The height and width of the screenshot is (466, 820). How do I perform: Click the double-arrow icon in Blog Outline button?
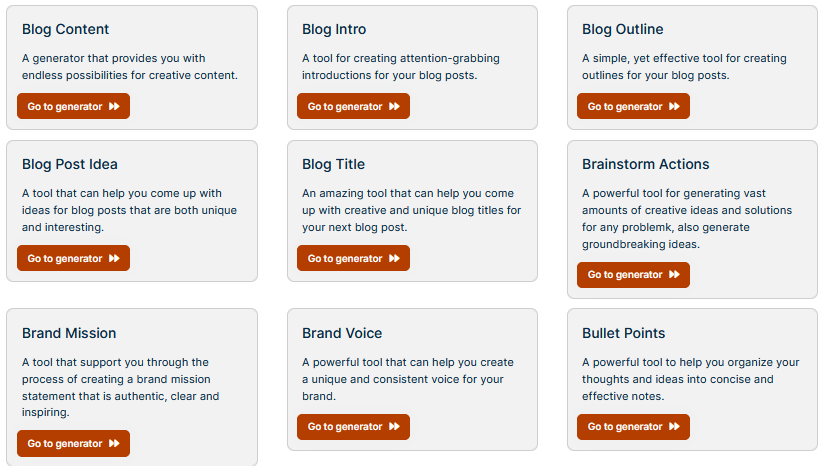674,107
